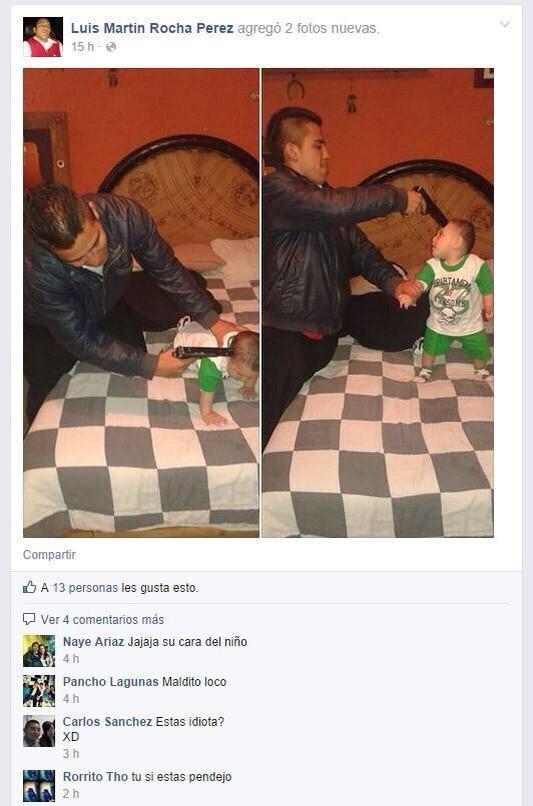Click the Compartir share link
533x806 pixels.
tap(49, 555)
